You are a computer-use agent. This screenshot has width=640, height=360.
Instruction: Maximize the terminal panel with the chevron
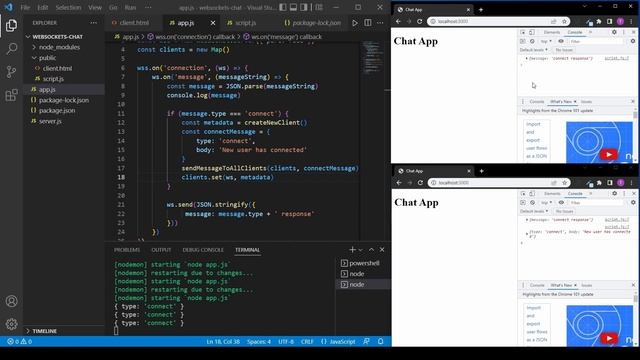(x=371, y=249)
